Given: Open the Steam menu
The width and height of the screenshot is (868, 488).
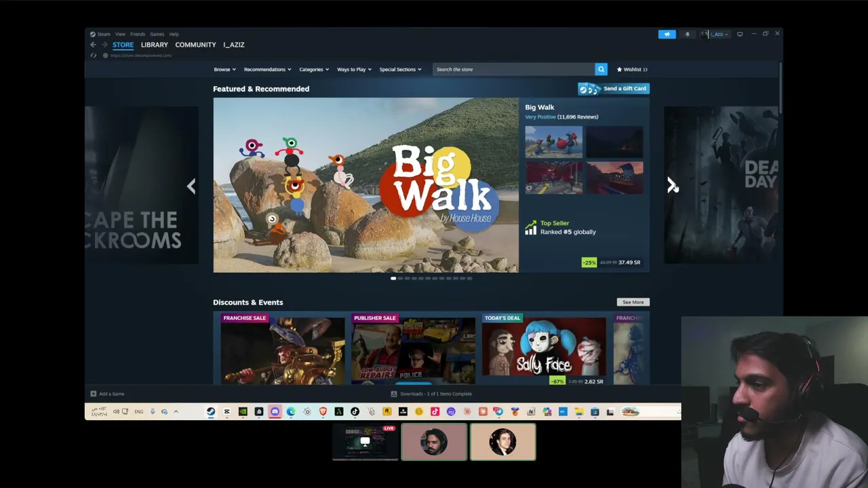Looking at the screenshot, I should pos(104,34).
